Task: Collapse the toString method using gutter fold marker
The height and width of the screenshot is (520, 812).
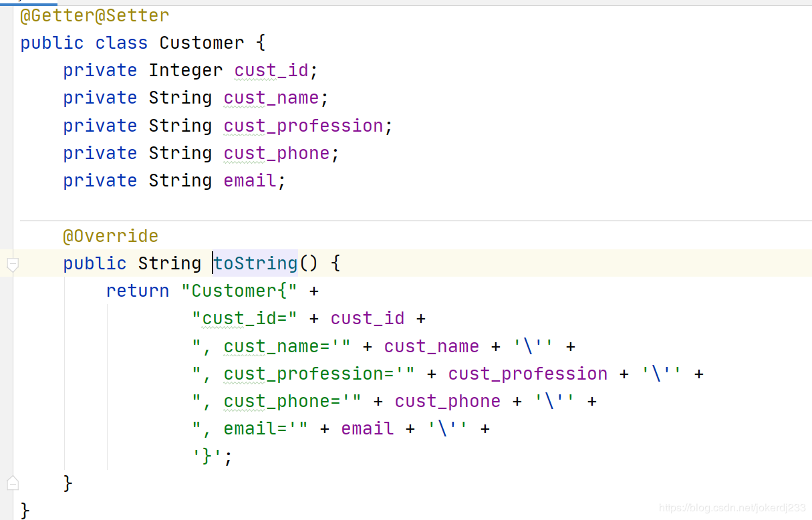Action: (13, 264)
